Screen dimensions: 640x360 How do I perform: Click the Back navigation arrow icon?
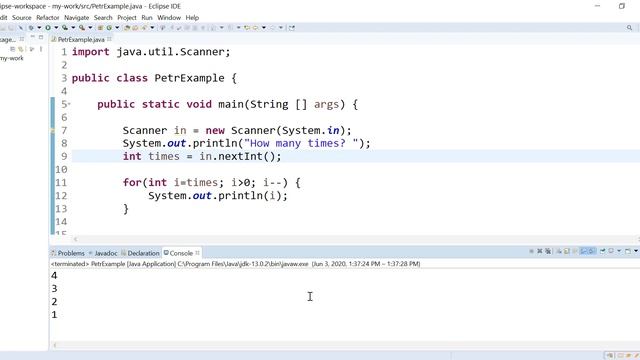[255, 28]
